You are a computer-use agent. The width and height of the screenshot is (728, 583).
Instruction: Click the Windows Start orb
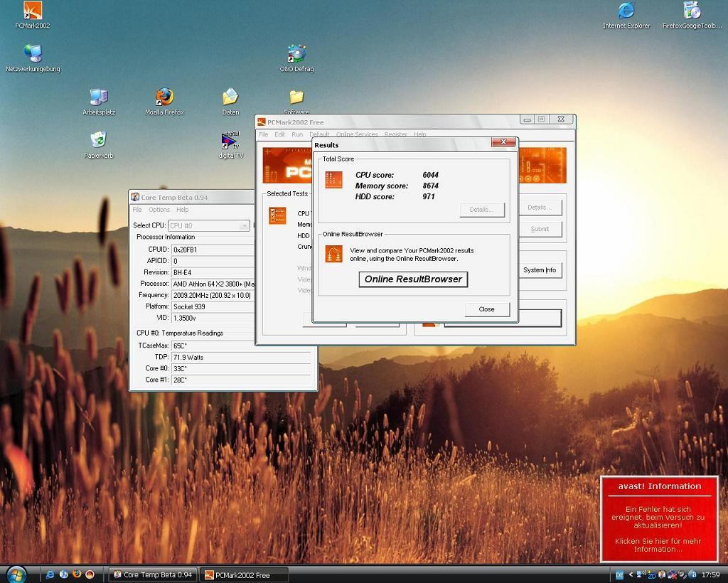pos(16,574)
